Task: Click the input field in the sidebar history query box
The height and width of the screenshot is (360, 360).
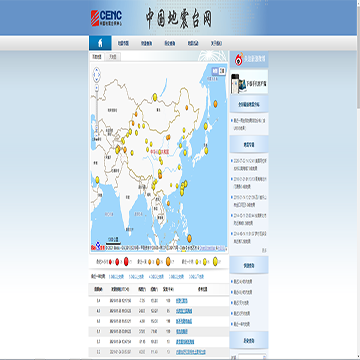Action: 252,357
